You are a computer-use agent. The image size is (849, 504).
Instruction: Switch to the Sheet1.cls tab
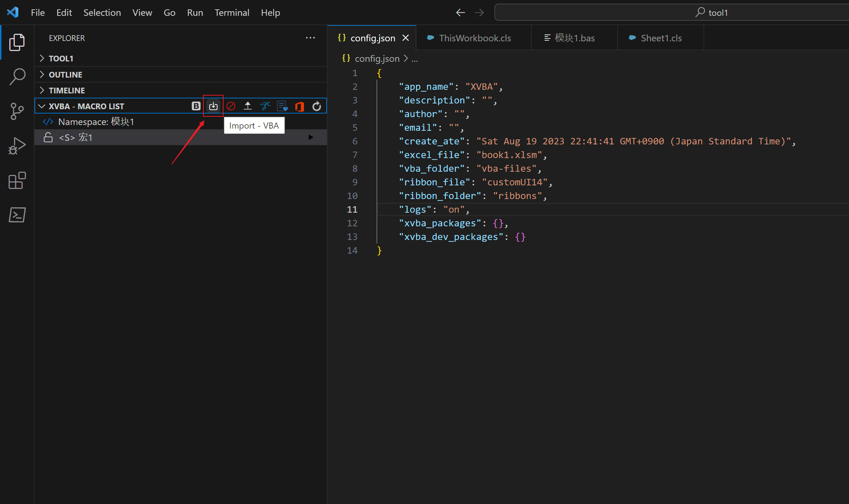(x=660, y=38)
